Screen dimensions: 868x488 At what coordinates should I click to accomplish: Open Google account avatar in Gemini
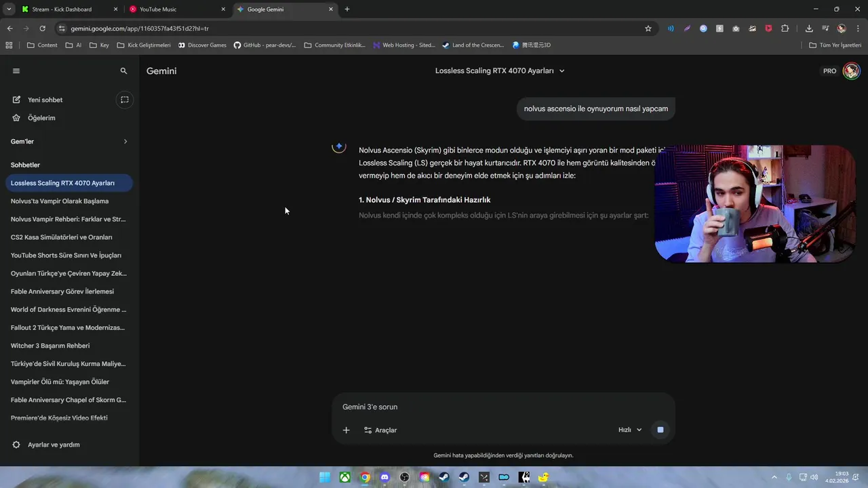pyautogui.click(x=851, y=71)
